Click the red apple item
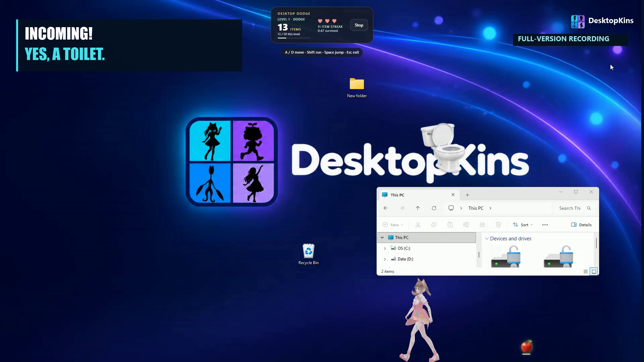644x362 pixels. (x=527, y=347)
